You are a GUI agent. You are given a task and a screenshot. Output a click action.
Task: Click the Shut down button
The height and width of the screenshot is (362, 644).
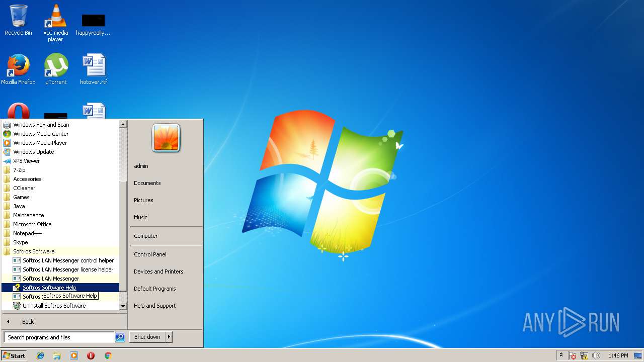[147, 337]
